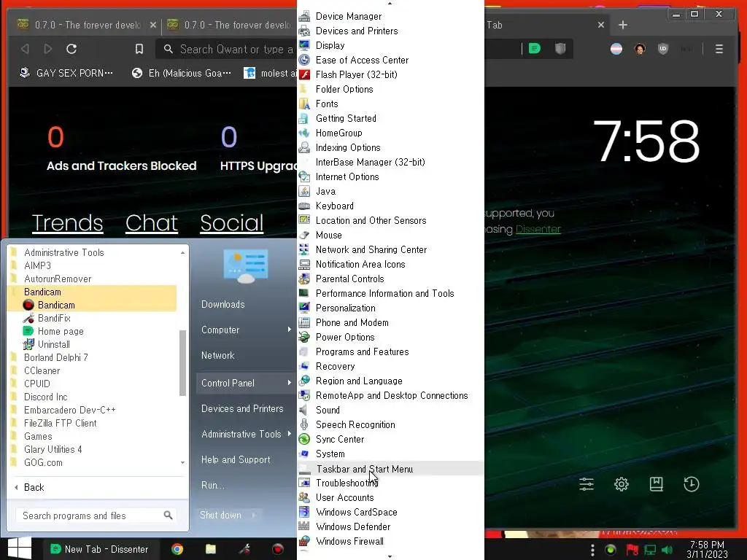Image resolution: width=747 pixels, height=560 pixels.
Task: Open Downloads in Start menu right pane
Action: 223,305
